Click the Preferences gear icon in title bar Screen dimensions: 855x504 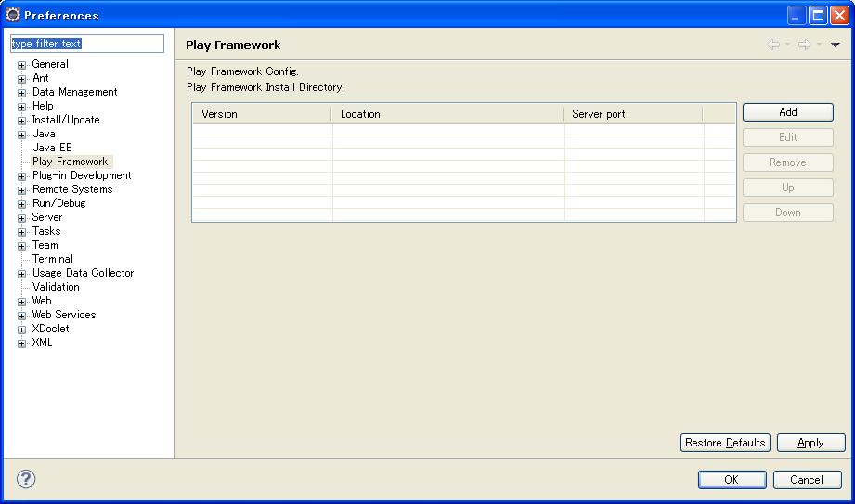(x=13, y=15)
